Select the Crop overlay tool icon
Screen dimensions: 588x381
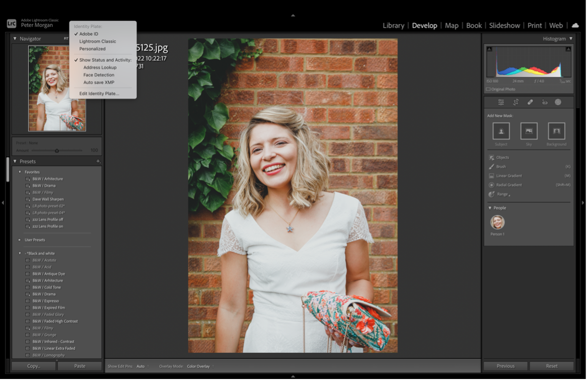pyautogui.click(x=516, y=102)
